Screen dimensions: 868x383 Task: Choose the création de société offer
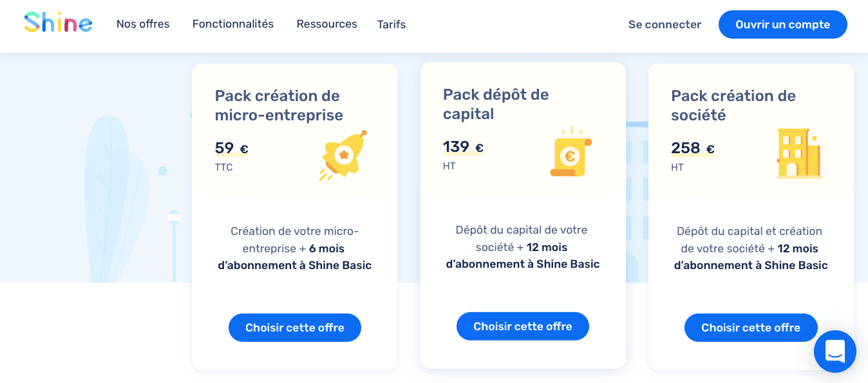click(750, 328)
